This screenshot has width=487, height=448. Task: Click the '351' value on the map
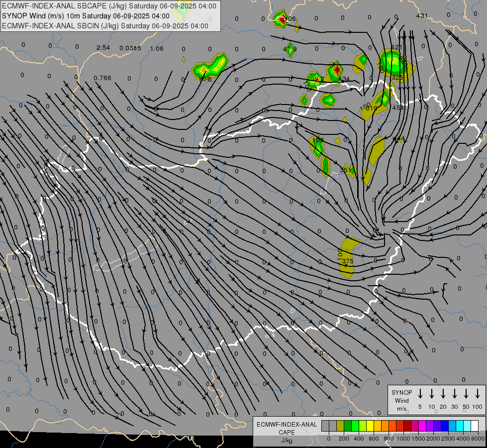(345, 170)
